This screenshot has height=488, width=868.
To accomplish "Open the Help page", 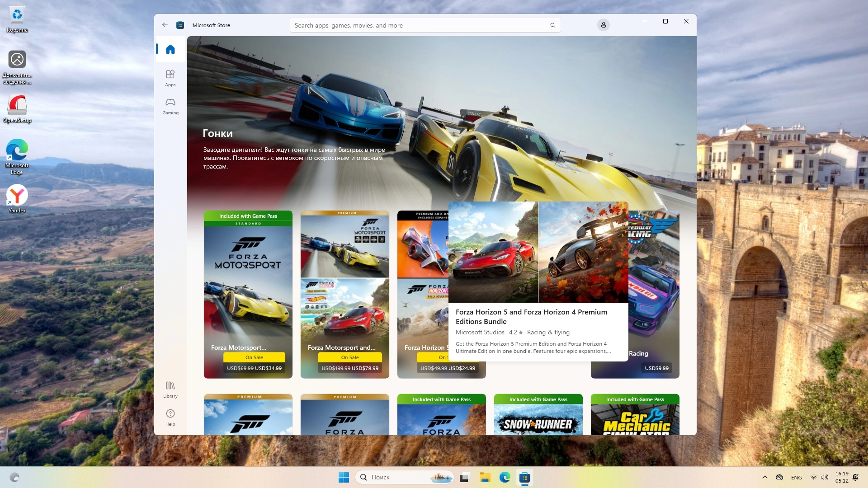I will click(170, 417).
